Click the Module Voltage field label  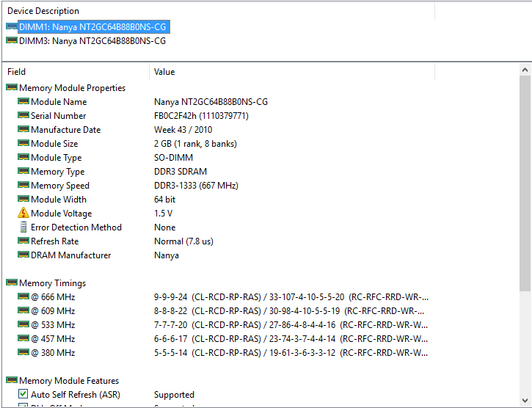click(62, 213)
